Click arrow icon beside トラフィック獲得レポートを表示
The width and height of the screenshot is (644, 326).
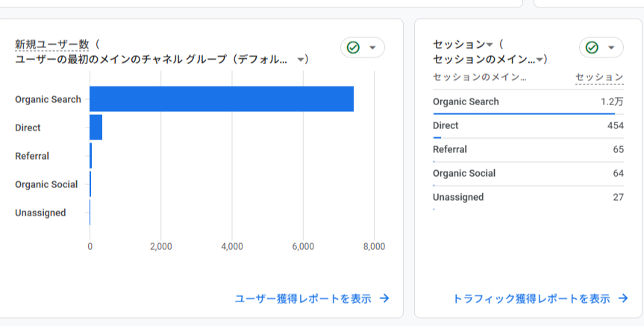(623, 298)
